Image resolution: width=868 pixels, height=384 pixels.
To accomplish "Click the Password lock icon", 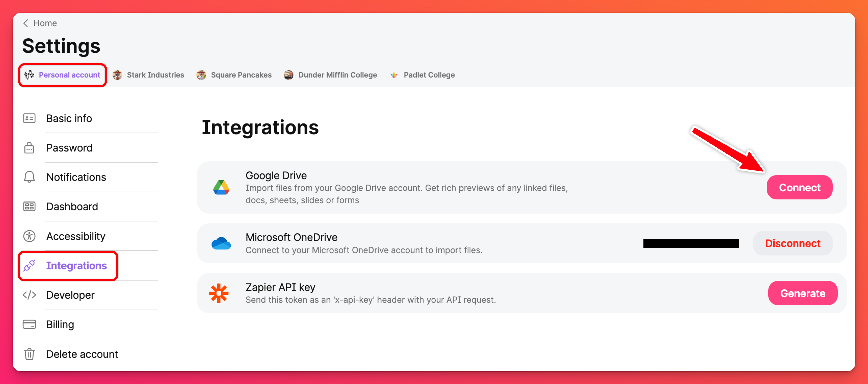I will 29,148.
